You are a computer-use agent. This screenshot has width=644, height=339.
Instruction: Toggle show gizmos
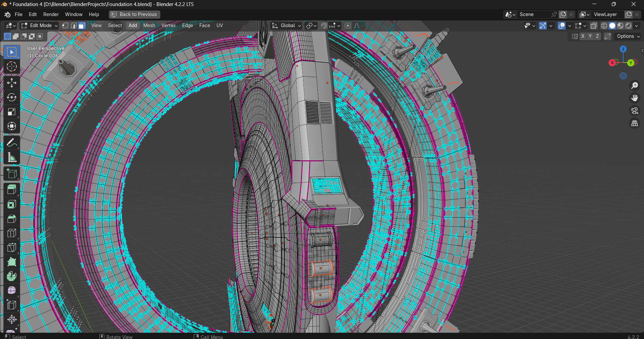click(543, 25)
